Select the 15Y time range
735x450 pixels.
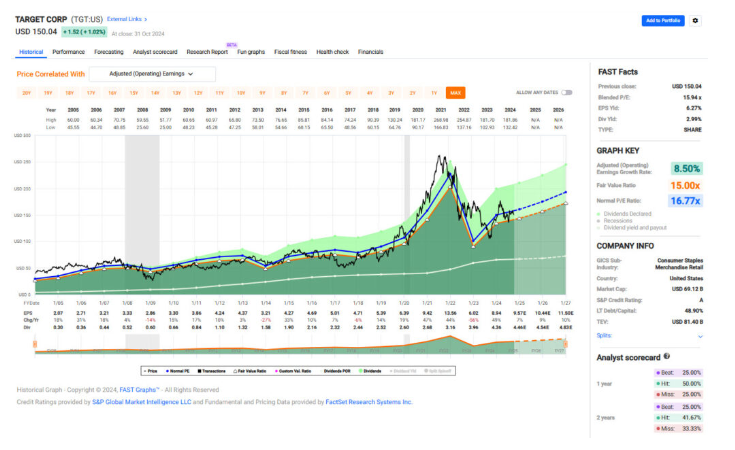[x=134, y=93]
